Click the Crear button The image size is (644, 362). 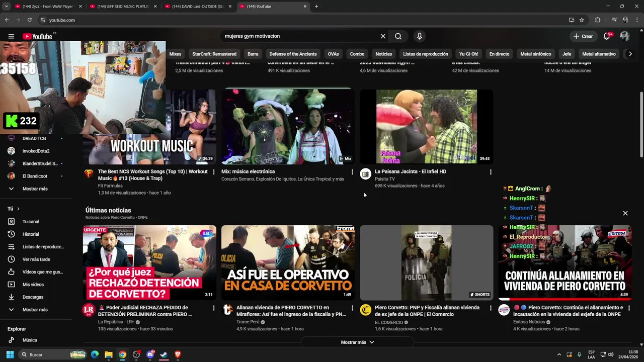(583, 36)
